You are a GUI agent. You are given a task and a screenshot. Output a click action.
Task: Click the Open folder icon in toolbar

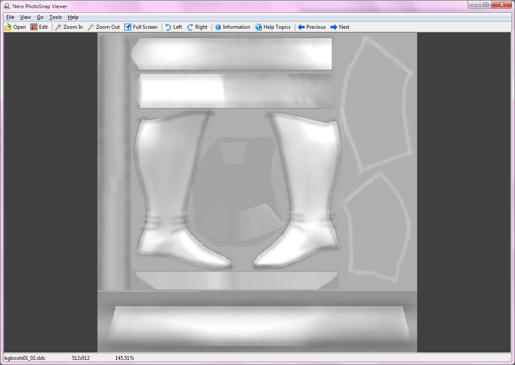point(8,27)
